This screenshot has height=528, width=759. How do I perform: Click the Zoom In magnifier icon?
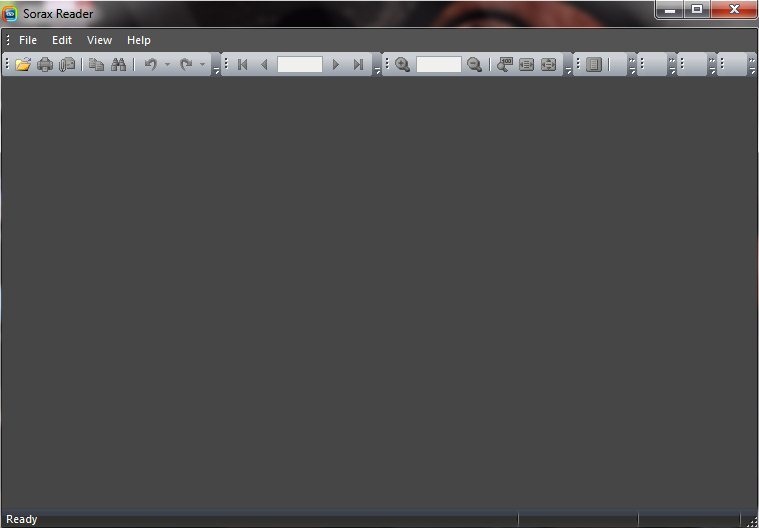(x=402, y=64)
